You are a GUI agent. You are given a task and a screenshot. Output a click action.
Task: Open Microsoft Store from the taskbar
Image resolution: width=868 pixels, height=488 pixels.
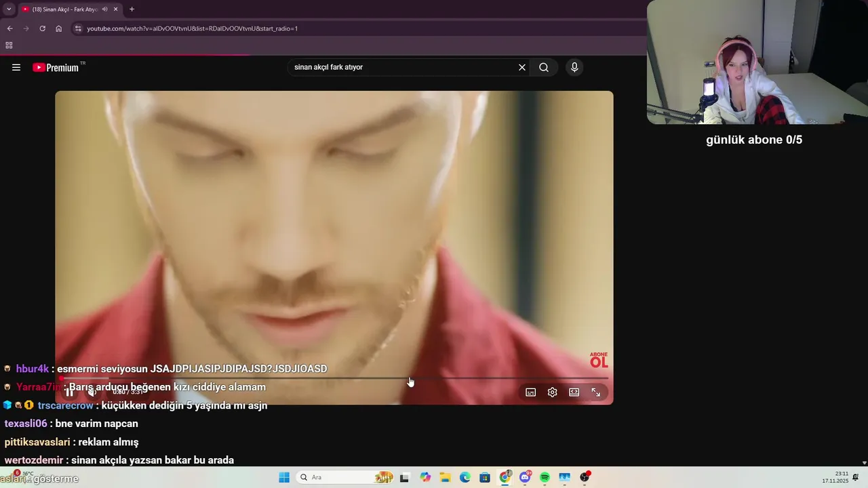(x=485, y=477)
